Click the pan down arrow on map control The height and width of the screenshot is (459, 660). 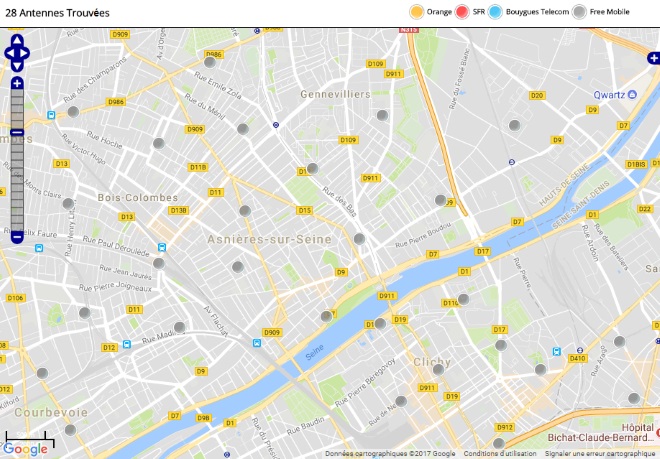coord(17,66)
